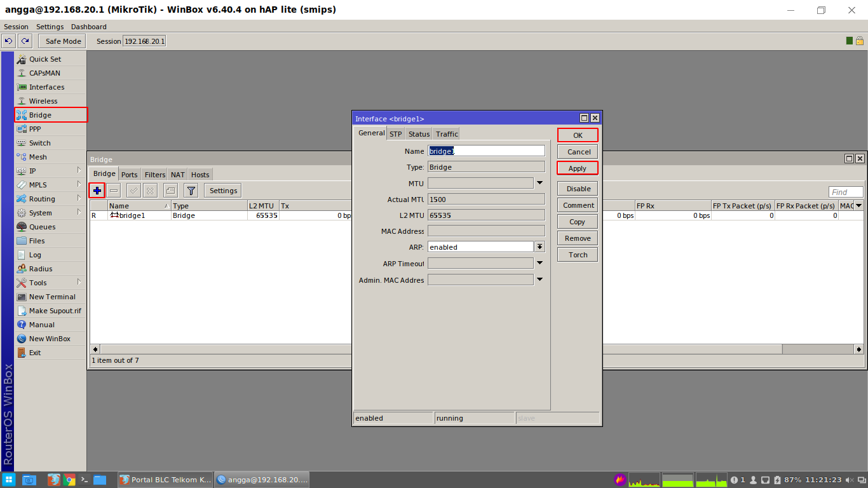
Task: Switch to the STP tab
Action: coord(396,134)
